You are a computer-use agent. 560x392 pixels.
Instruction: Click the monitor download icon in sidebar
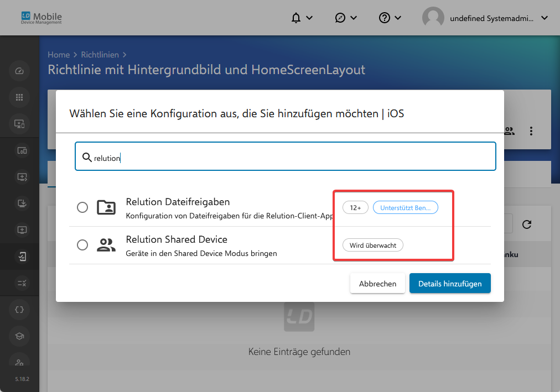(x=22, y=203)
